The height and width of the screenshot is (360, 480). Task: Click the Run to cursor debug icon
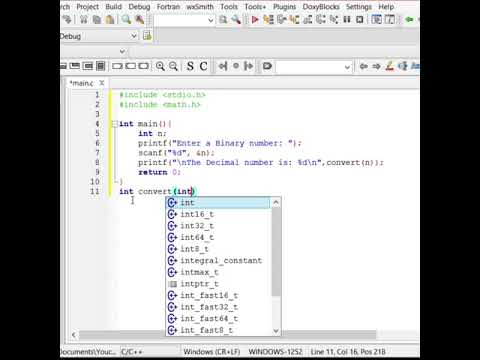tap(268, 20)
